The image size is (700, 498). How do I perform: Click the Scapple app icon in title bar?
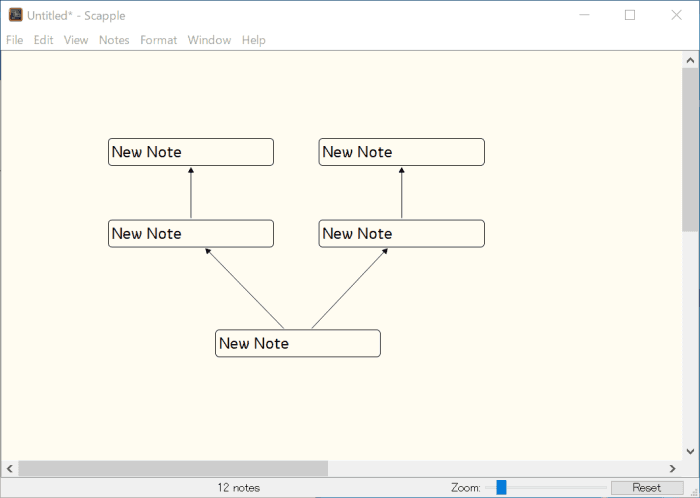coord(15,15)
